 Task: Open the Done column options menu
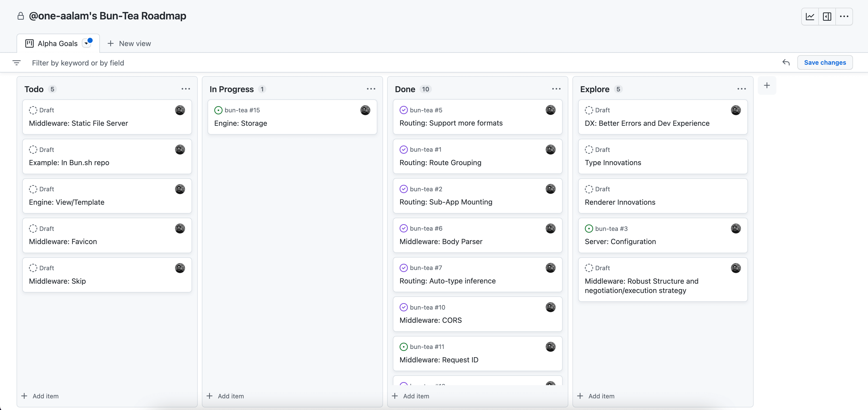[556, 89]
